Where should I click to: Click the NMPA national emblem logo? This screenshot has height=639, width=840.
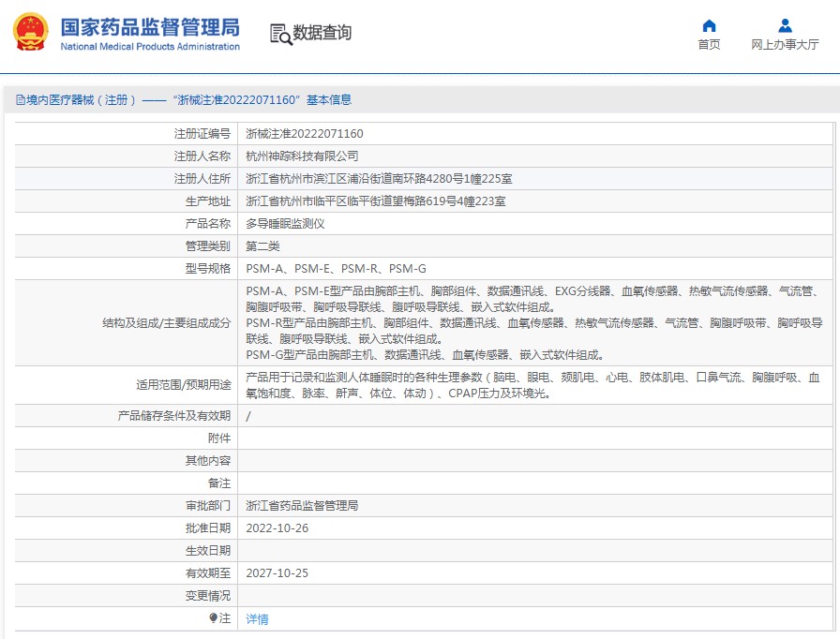tap(30, 32)
